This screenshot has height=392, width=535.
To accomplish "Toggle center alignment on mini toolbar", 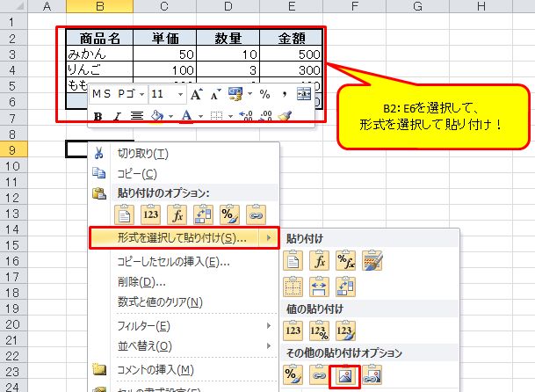I will point(137,116).
